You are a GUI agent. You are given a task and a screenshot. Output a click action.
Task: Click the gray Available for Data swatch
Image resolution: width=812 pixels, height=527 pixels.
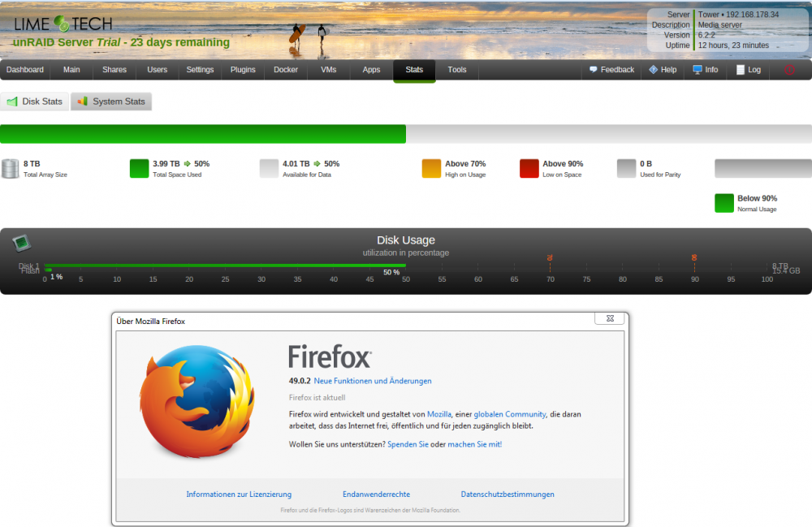pyautogui.click(x=269, y=169)
